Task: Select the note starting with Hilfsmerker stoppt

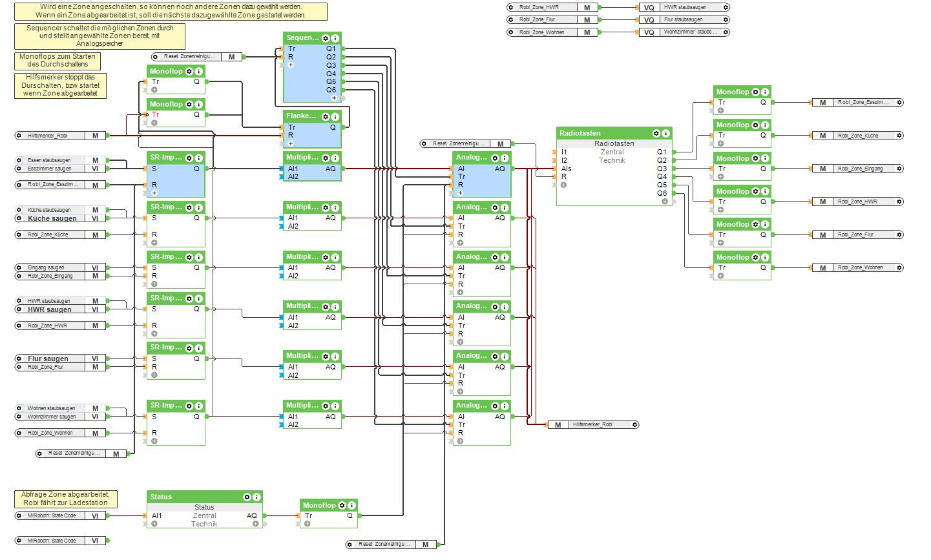Action: tap(60, 85)
